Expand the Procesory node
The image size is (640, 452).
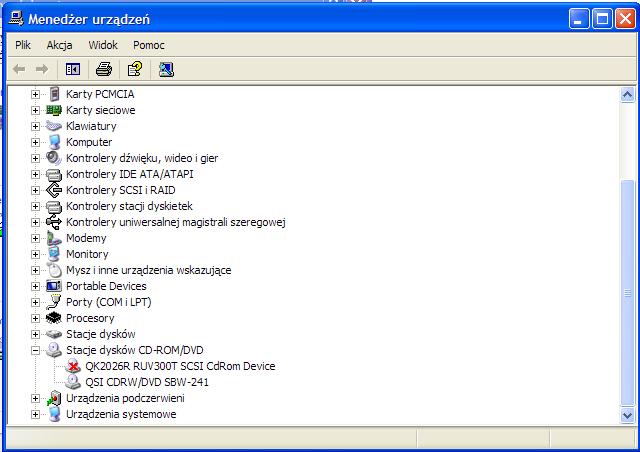pyautogui.click(x=36, y=318)
